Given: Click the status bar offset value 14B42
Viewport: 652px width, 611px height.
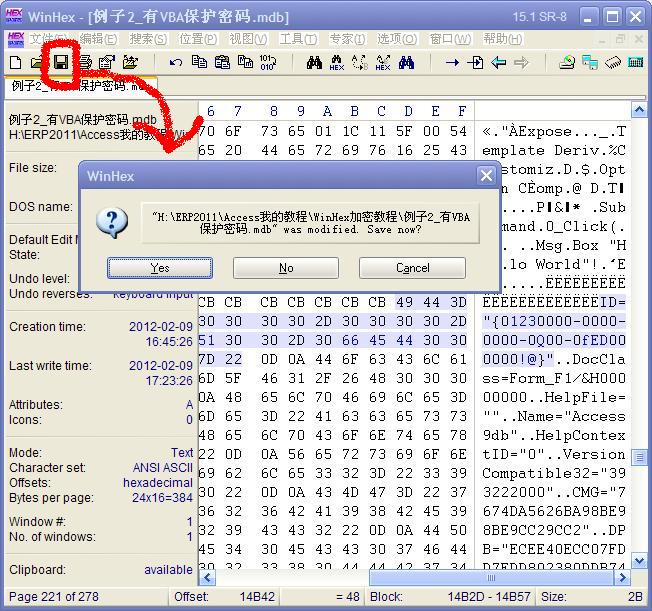Looking at the screenshot, I should coord(257,597).
